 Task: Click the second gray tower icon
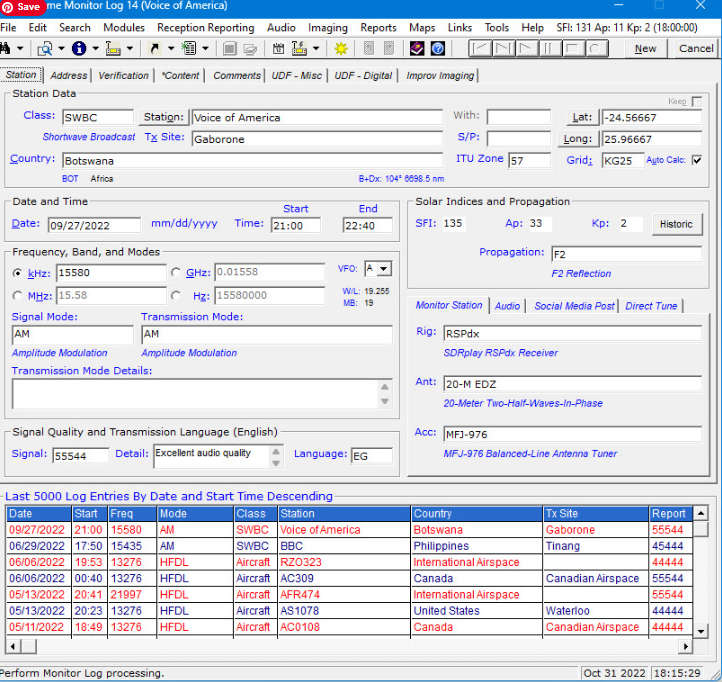[389, 48]
